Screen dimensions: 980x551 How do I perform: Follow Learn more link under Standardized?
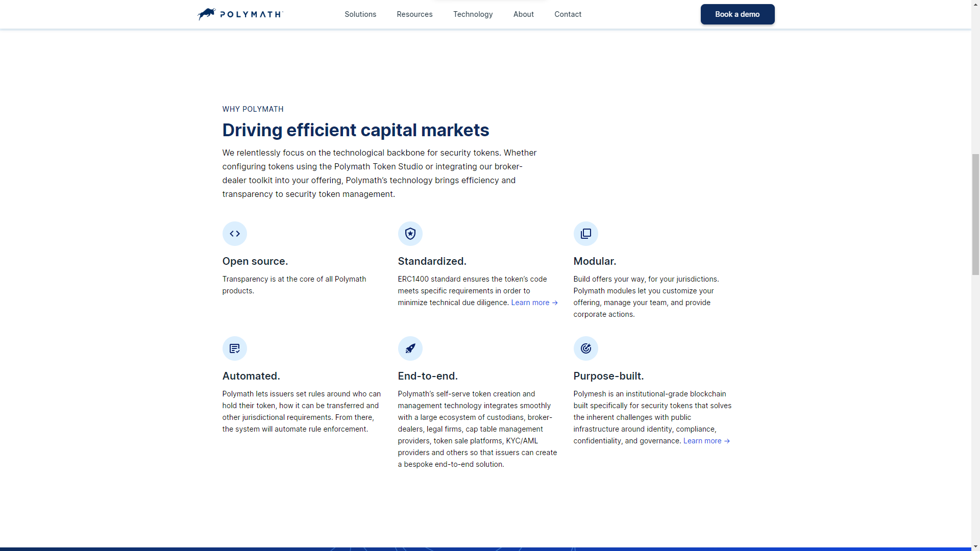coord(534,303)
